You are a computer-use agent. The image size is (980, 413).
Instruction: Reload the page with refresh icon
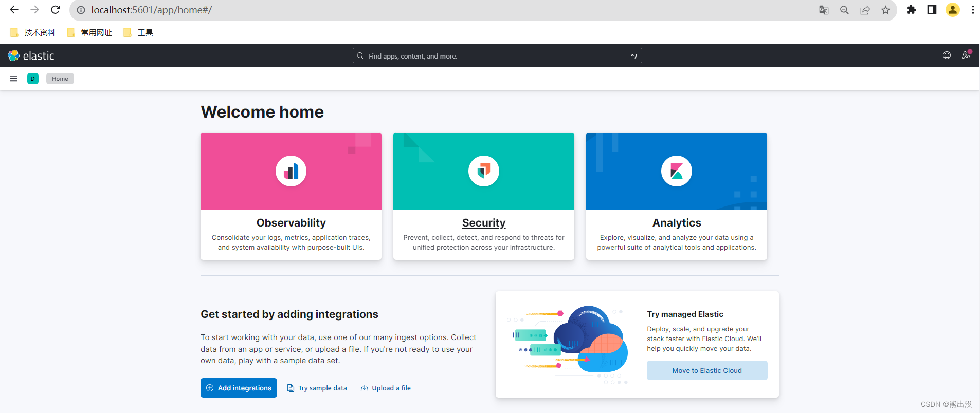(56, 10)
